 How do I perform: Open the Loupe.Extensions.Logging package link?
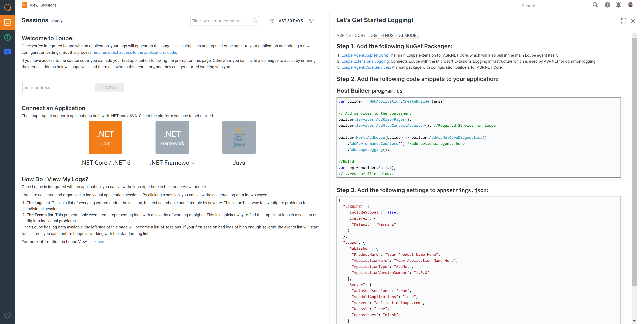(x=365, y=61)
